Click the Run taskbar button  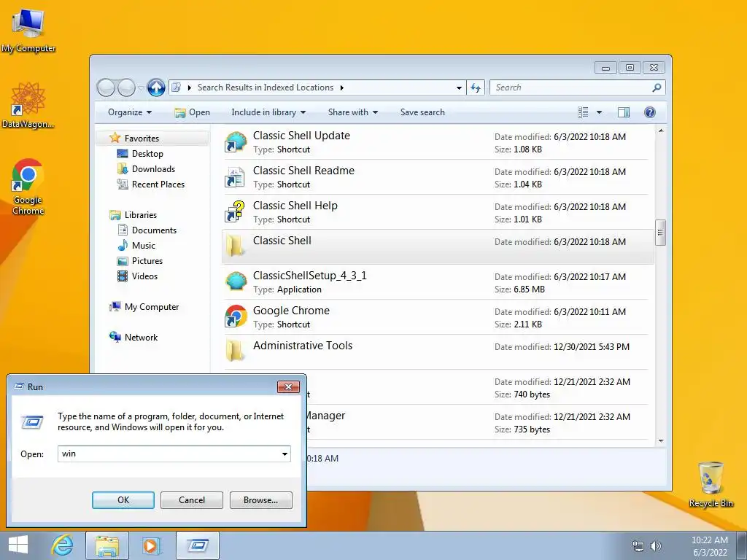tap(198, 545)
